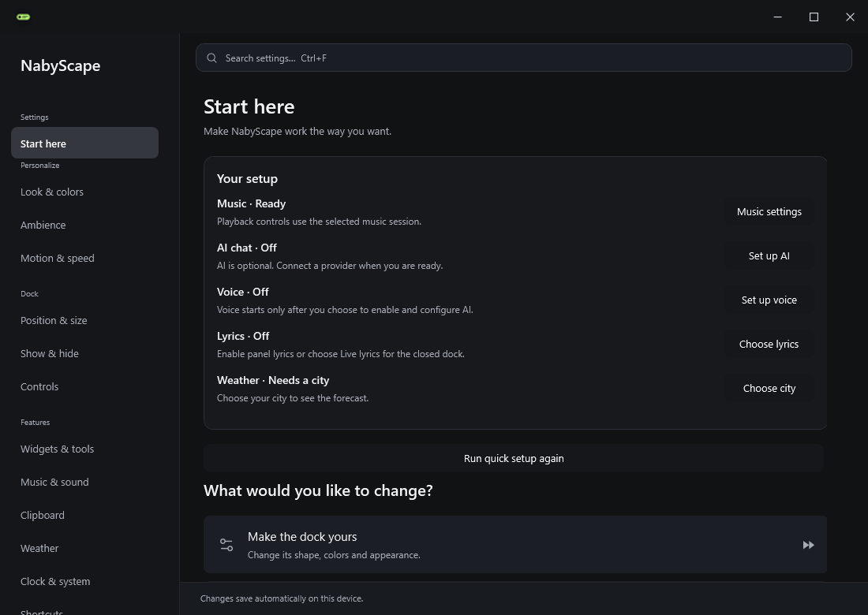Click Run quick setup again
868x615 pixels.
coord(514,458)
